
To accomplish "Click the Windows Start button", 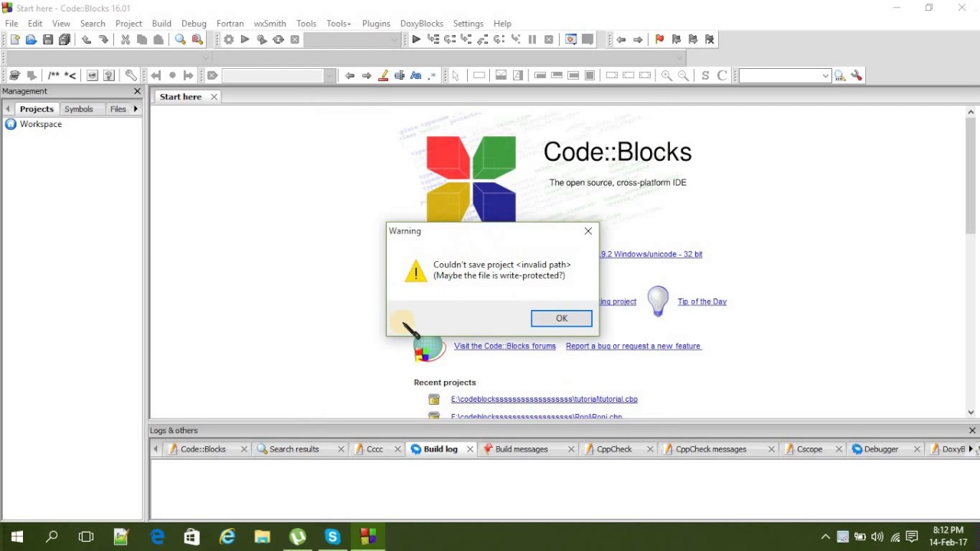I will [17, 537].
